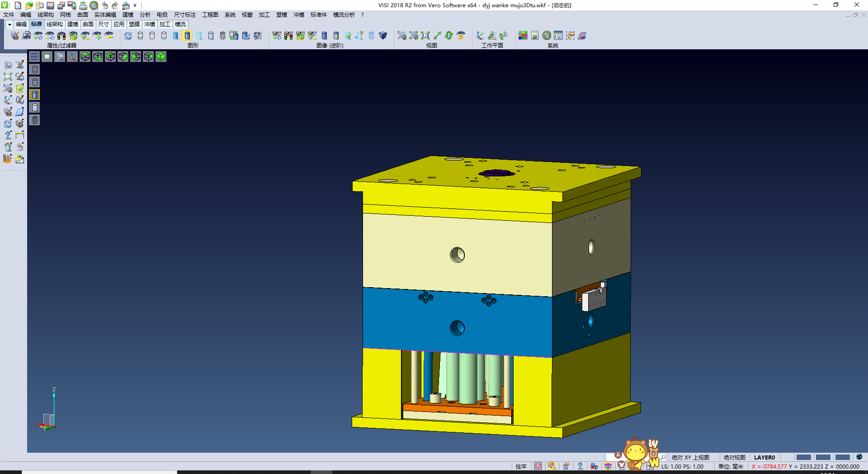Open the 实体编辑 menu

pos(105,15)
